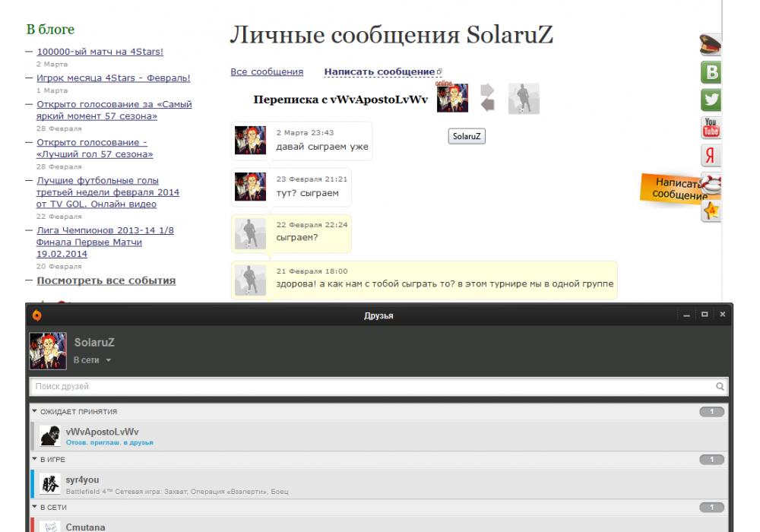Click the officer cap icon in sidebar

pos(710,45)
